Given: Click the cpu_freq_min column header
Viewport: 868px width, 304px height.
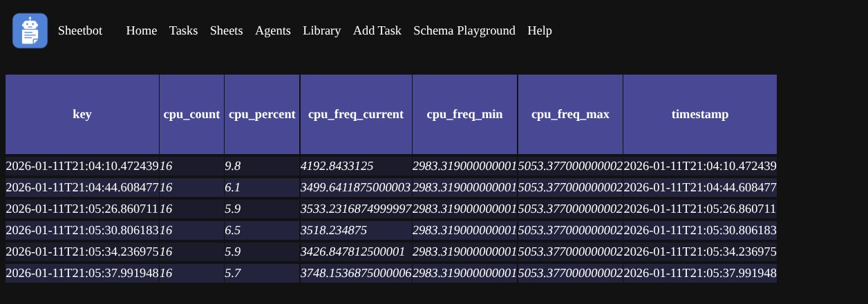Looking at the screenshot, I should click(x=464, y=114).
